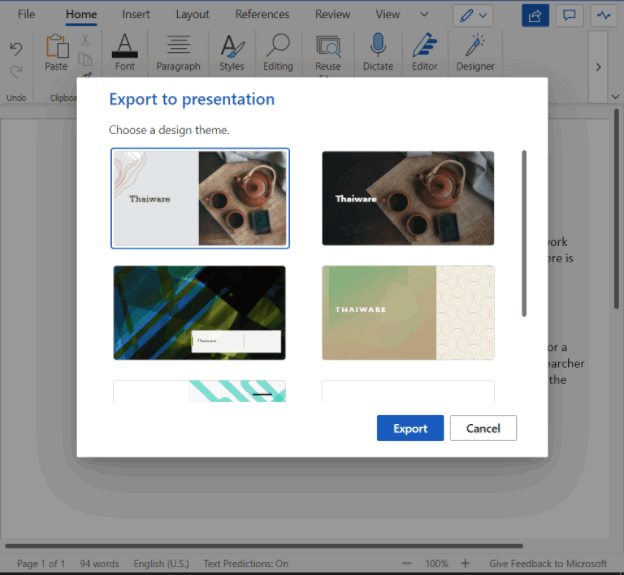Click the 94 words count
Screen dimensions: 624x575
99,563
